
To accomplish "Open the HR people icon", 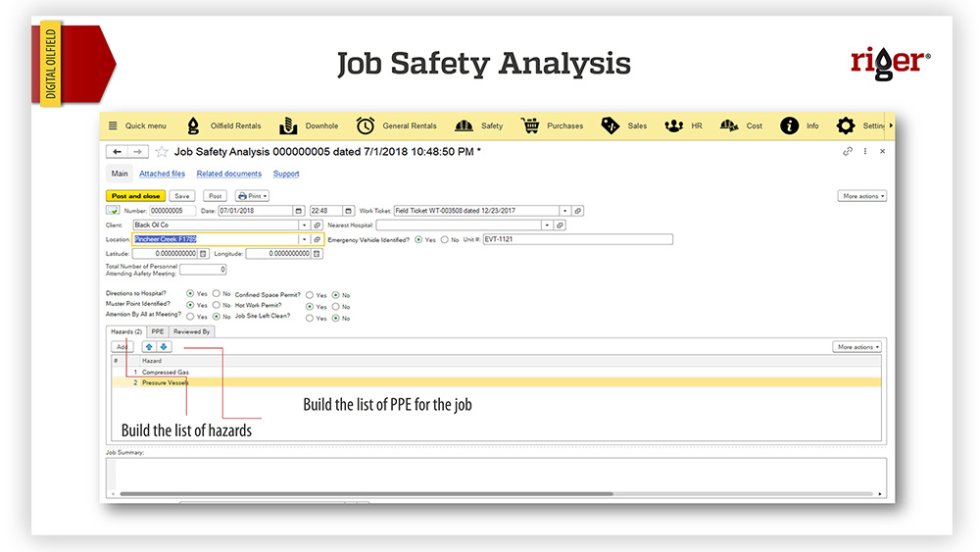I will [673, 125].
